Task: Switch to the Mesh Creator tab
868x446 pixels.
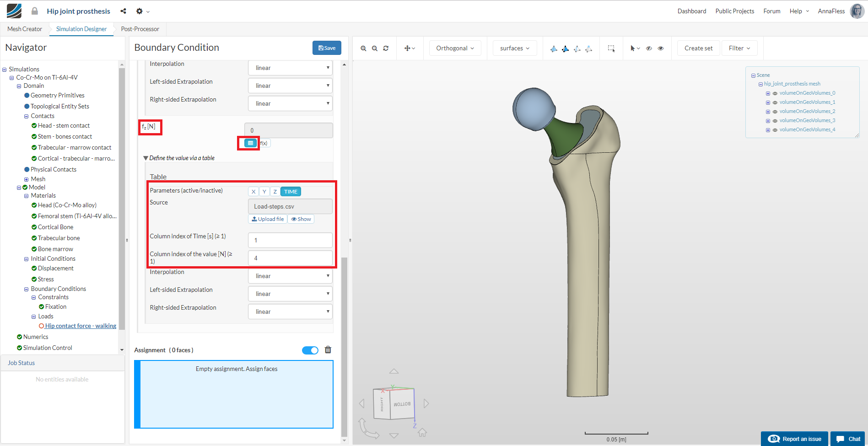Action: pos(25,29)
